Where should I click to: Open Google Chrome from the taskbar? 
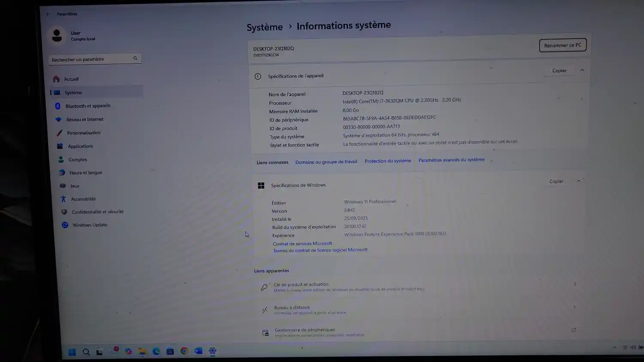click(x=184, y=351)
